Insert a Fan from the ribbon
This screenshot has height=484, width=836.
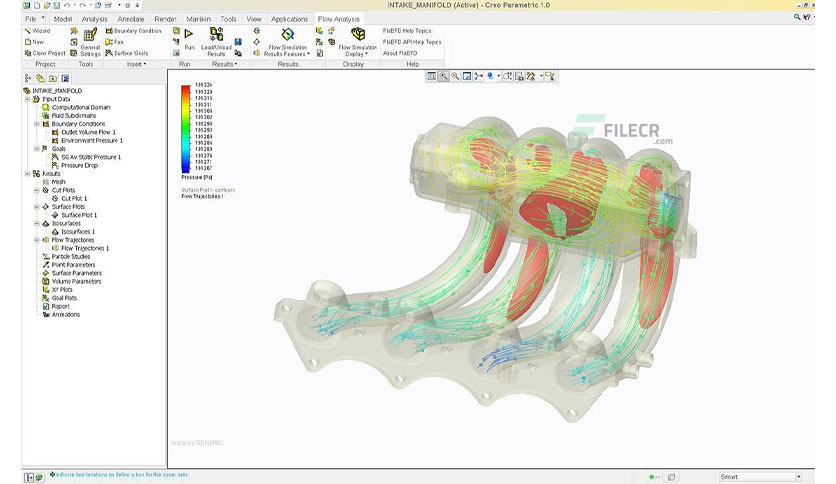pos(114,42)
